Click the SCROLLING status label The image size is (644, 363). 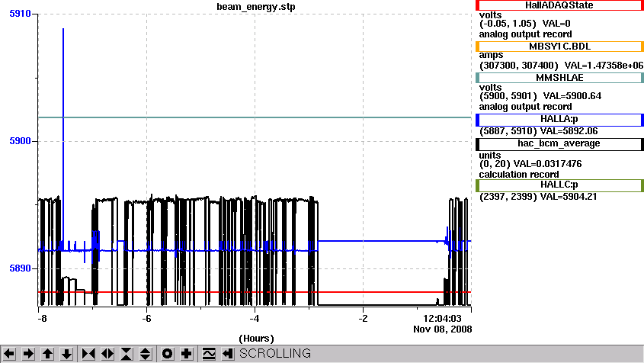[275, 354]
